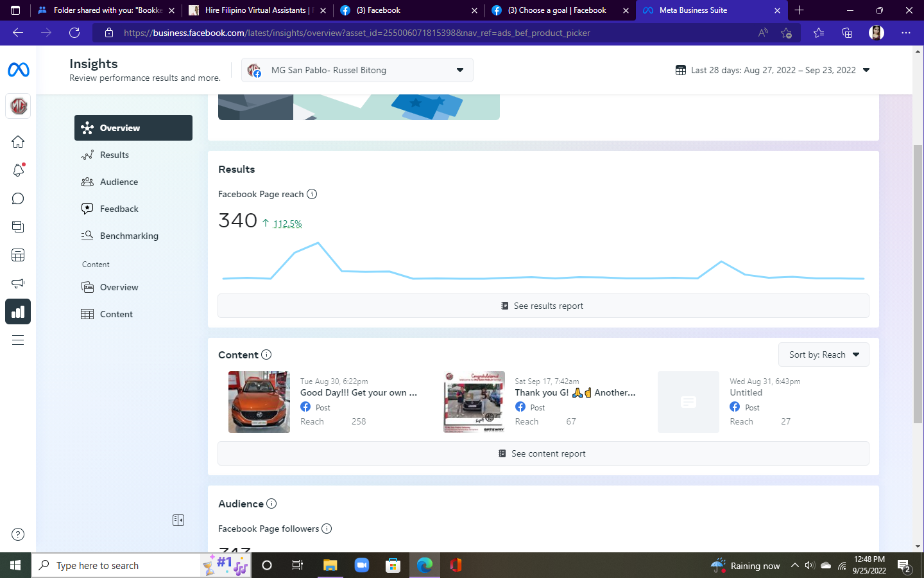Open the Thank you G post thumbnail
924x578 pixels.
click(474, 402)
